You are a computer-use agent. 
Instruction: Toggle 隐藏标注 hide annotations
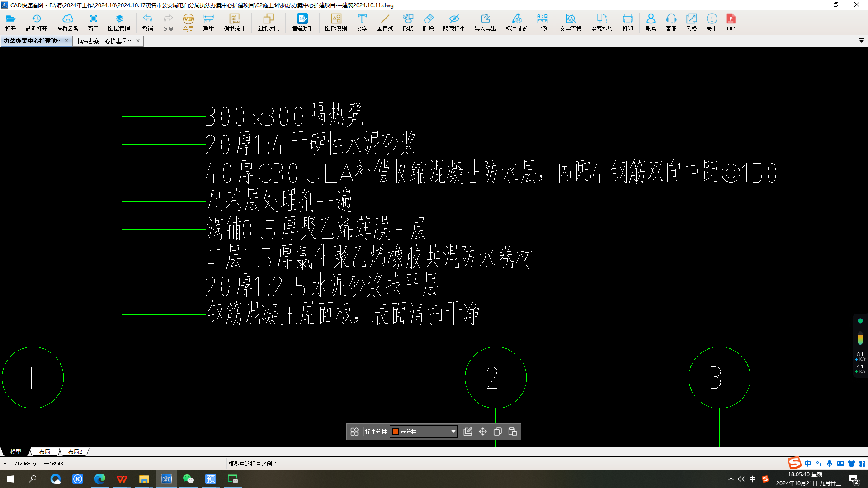pos(454,22)
